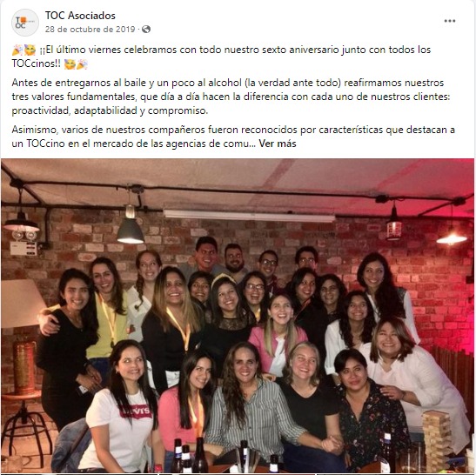476x475 pixels.
Task: Click the twin emergency light on brick wall
Action: [x=24, y=235]
